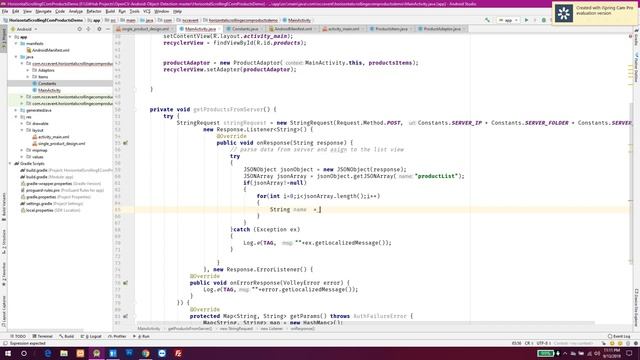
Task: Select Constants class in project tree
Action: click(x=47, y=83)
